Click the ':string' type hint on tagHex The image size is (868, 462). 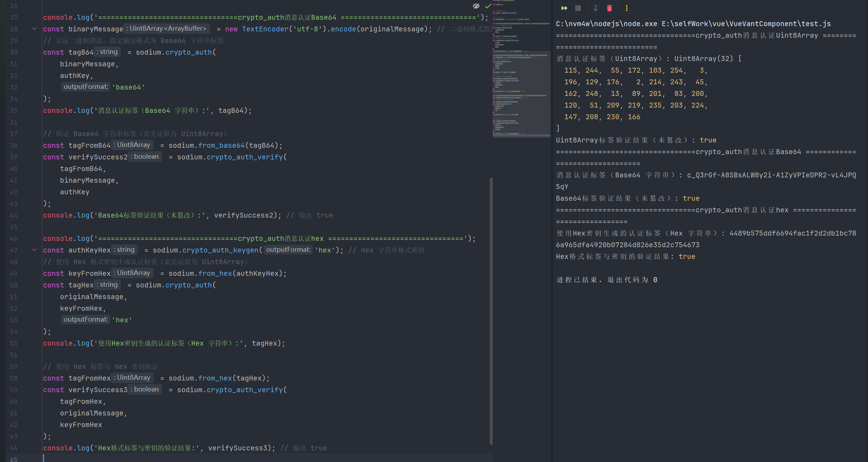point(108,285)
